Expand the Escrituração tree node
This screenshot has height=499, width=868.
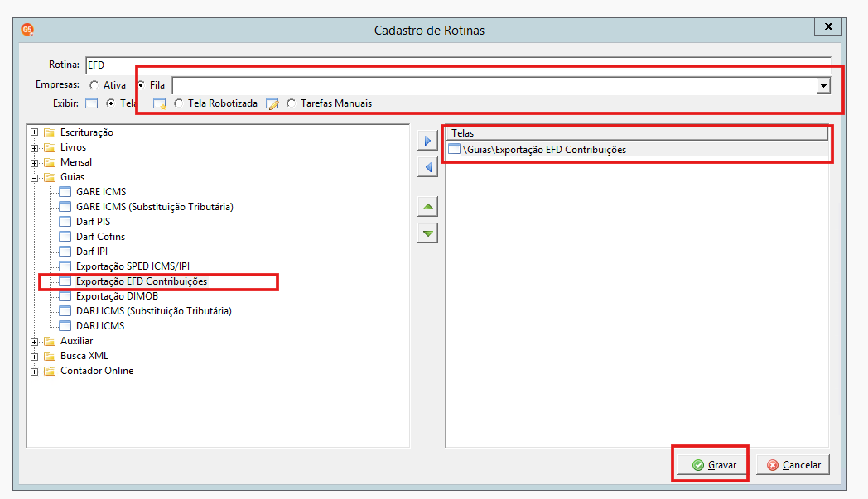click(x=34, y=132)
